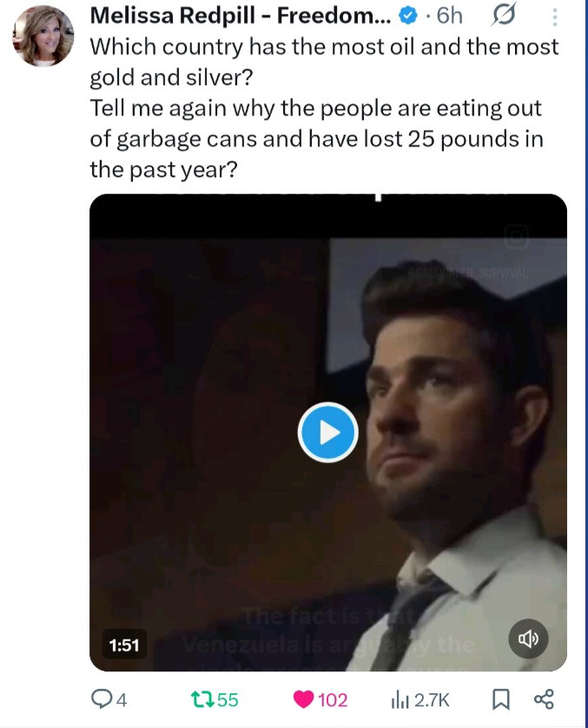The image size is (588, 728).
Task: Click the Instagram watermark icon on video
Action: pyautogui.click(x=518, y=235)
